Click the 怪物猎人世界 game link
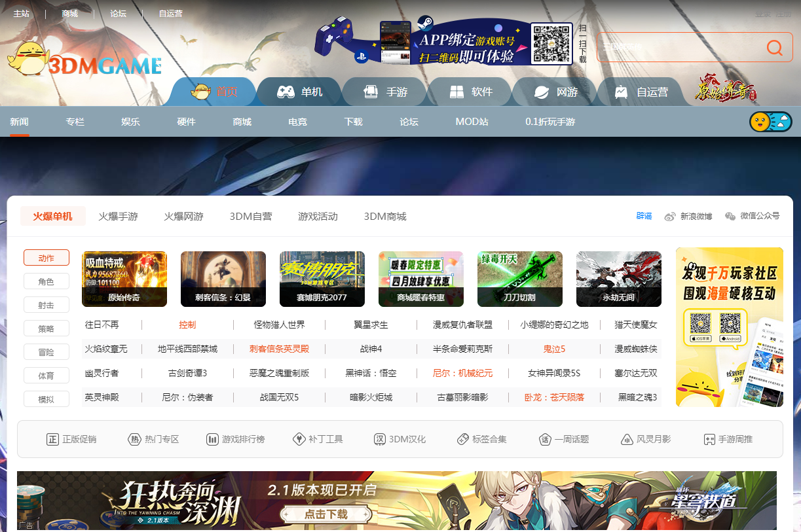 tap(280, 325)
